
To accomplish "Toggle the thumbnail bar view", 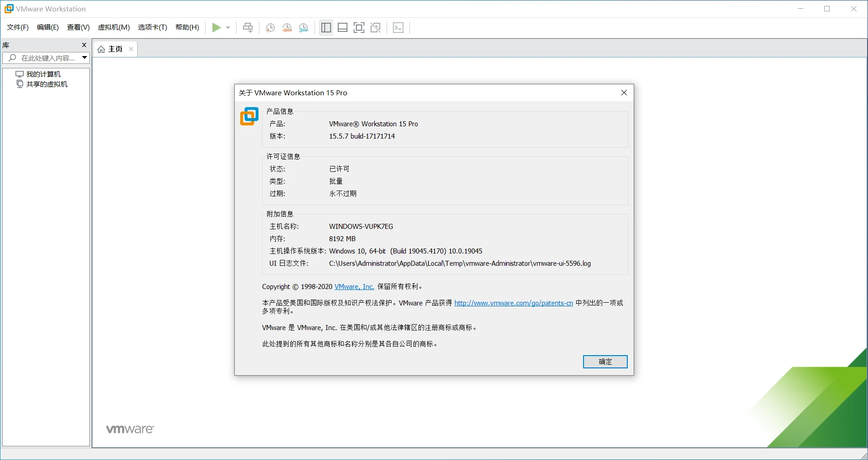I will pos(342,28).
